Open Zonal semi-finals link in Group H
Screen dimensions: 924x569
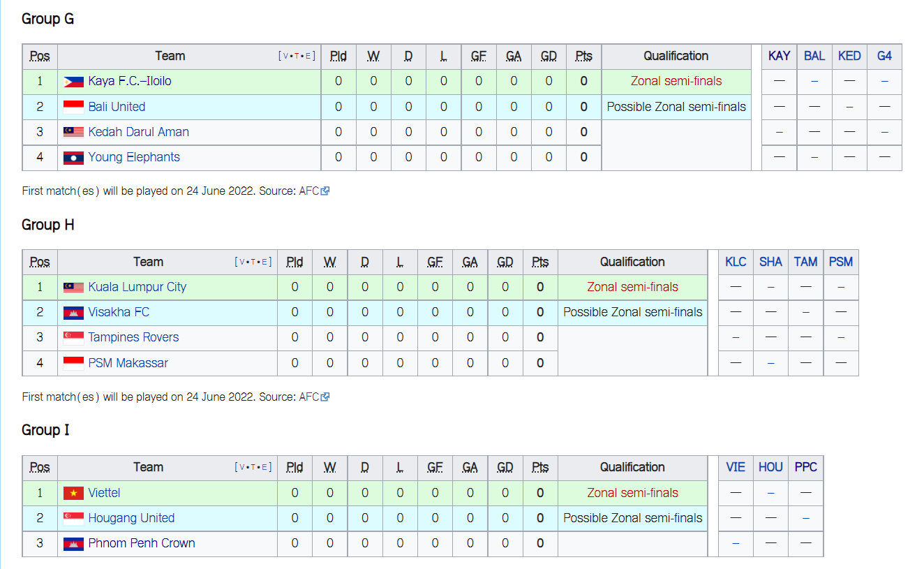[x=632, y=287]
